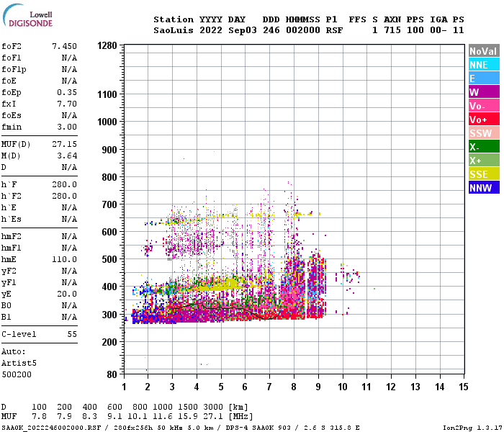The width and height of the screenshot is (504, 432).
Task: Click the 12 MHz frequency axis label
Action: pos(391,387)
